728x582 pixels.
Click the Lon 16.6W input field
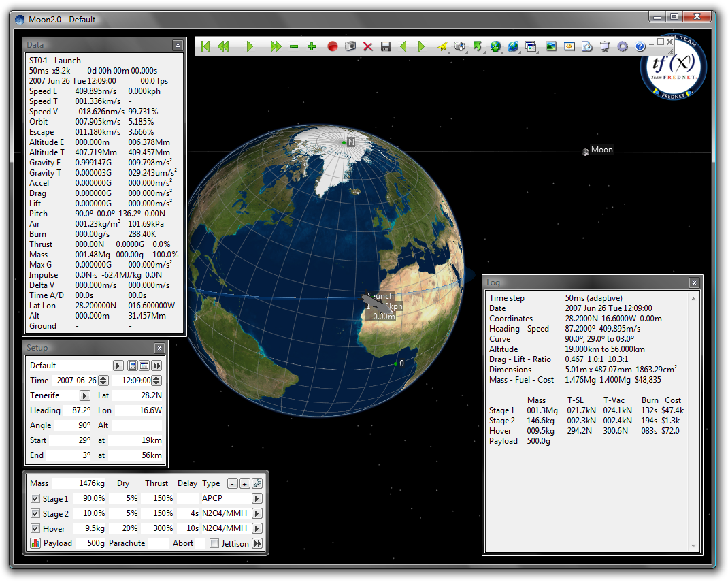(x=138, y=410)
